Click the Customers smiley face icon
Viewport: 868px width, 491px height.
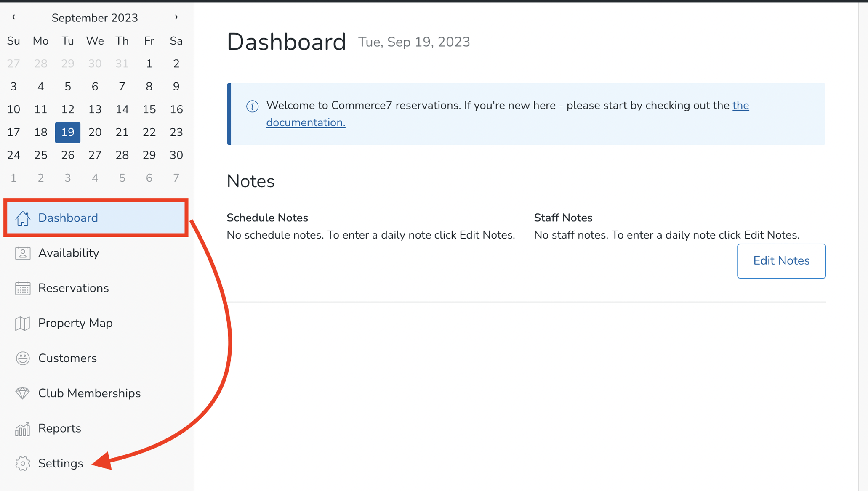pos(23,358)
